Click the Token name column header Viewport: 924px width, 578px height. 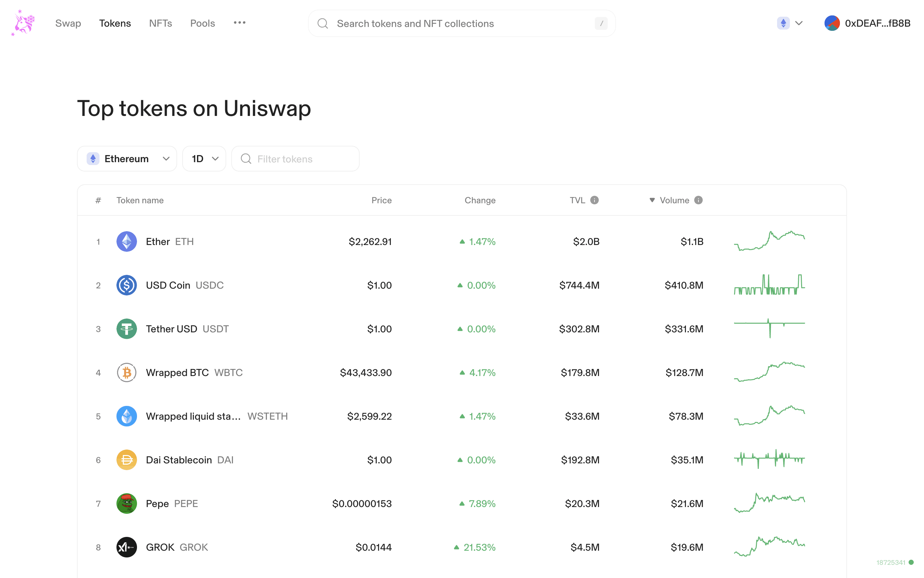[x=140, y=200]
